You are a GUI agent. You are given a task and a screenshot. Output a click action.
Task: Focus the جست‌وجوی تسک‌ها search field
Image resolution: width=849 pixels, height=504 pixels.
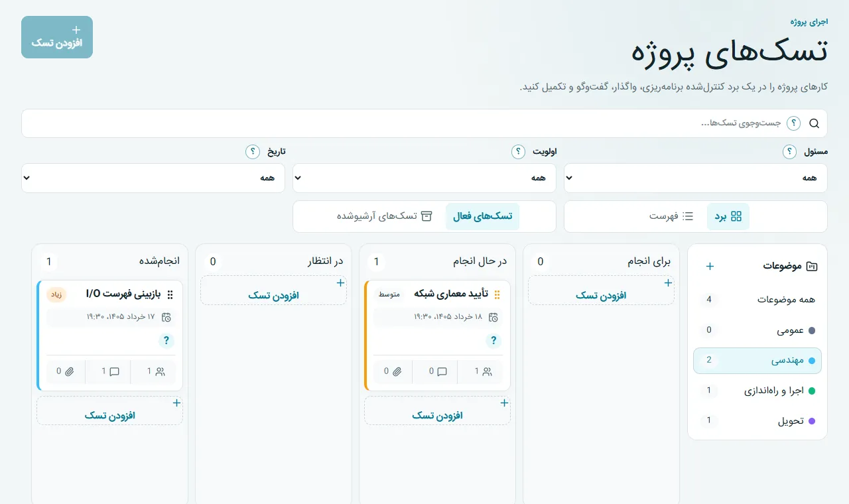[x=424, y=123]
